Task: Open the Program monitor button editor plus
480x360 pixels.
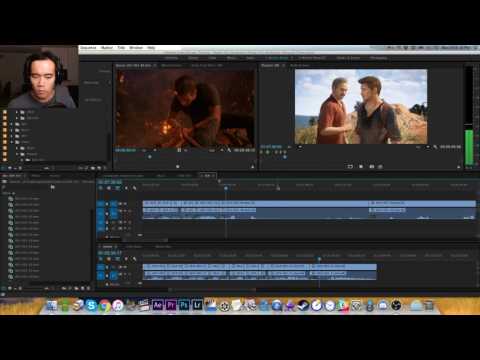Action: point(459,166)
